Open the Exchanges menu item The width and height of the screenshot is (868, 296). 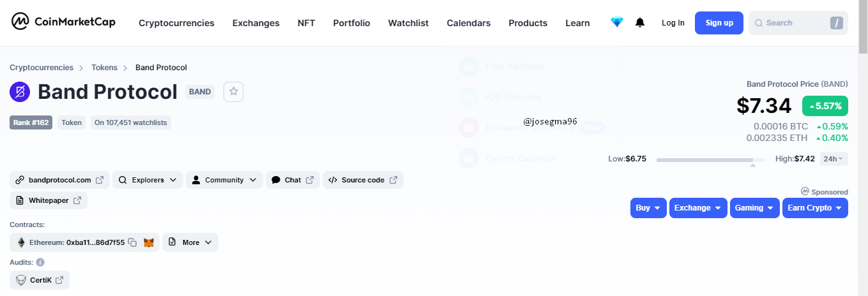pos(256,23)
